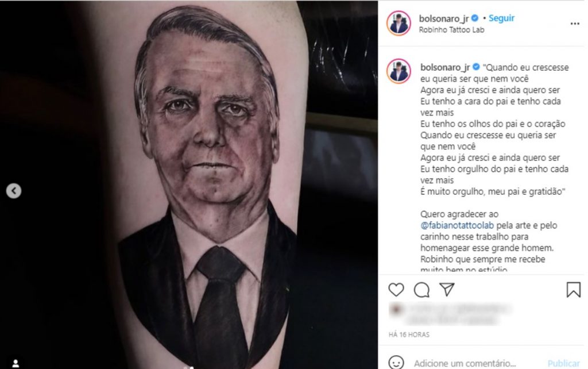Click the caption's bolsonaro_jr avatar
The height and width of the screenshot is (369, 588).
click(399, 71)
